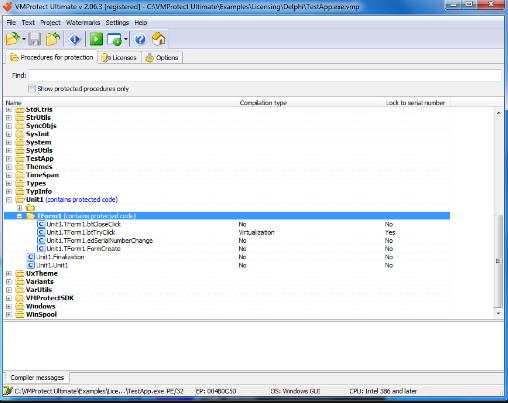Open help via the blue question icon
Image resolution: width=508 pixels, height=403 pixels.
tap(140, 39)
